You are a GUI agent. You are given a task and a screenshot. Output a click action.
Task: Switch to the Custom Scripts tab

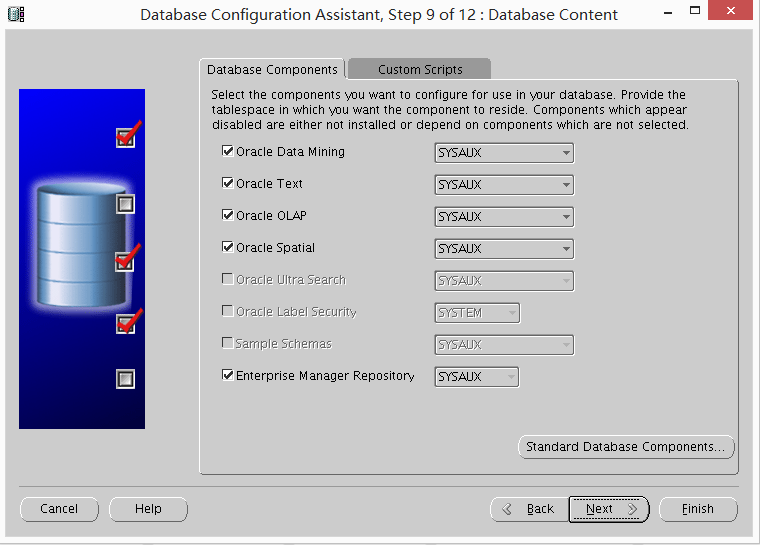click(x=420, y=69)
